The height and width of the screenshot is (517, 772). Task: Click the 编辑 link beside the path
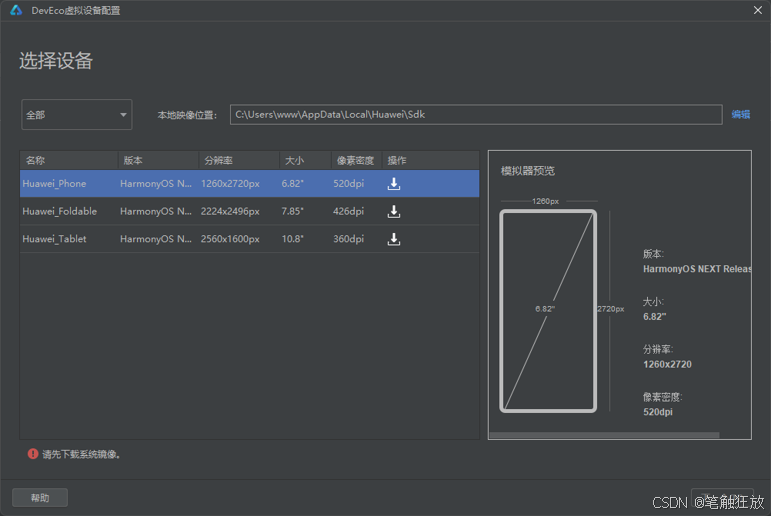[740, 115]
